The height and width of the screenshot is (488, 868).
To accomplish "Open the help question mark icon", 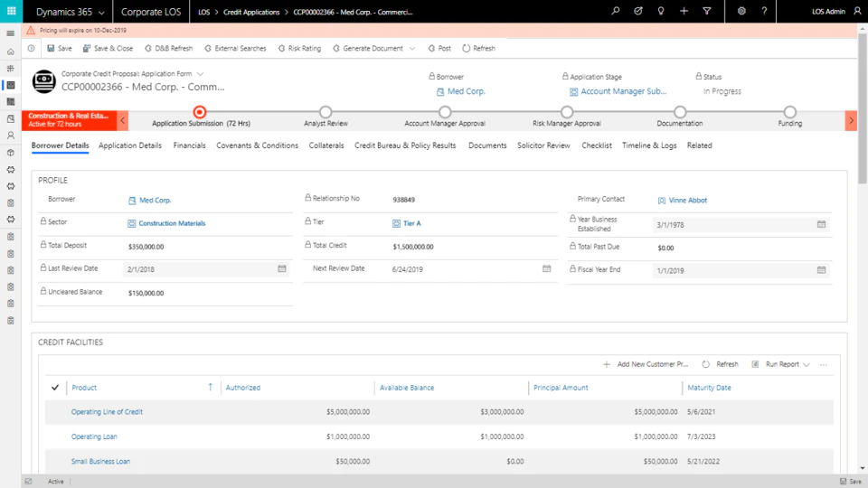I will (765, 11).
